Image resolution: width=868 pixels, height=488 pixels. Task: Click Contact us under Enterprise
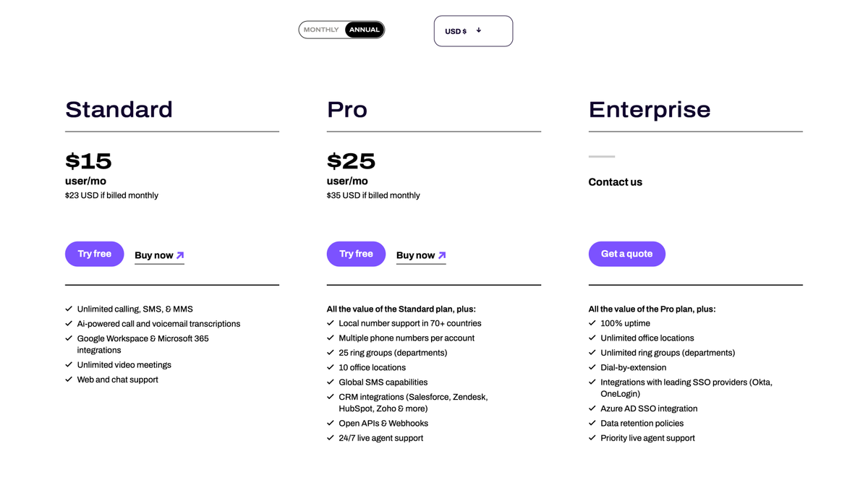[615, 182]
